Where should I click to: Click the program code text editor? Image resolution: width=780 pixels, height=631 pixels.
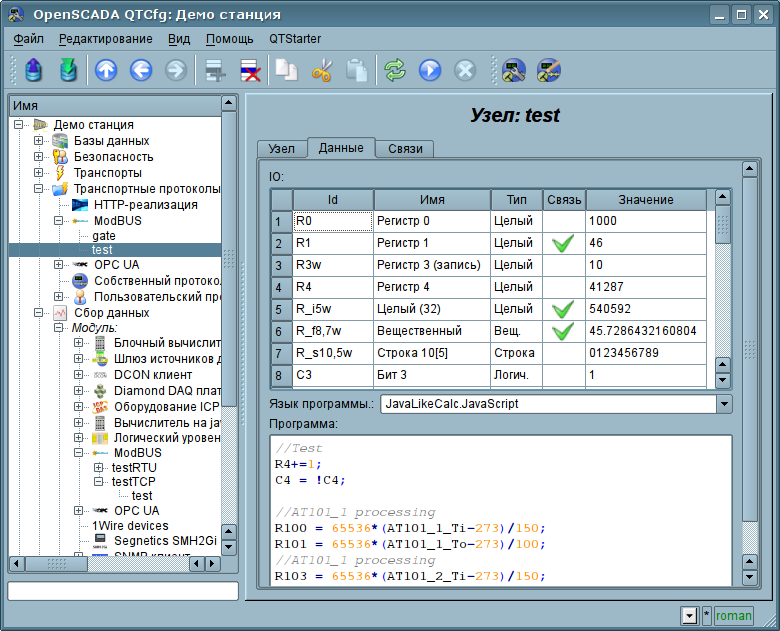[x=501, y=511]
